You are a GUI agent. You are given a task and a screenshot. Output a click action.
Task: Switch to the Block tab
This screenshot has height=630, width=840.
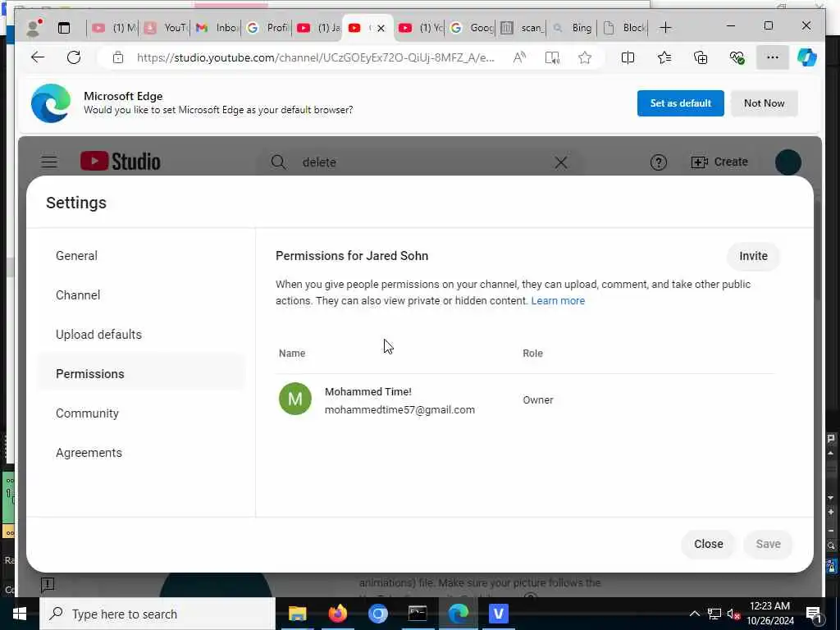624,28
